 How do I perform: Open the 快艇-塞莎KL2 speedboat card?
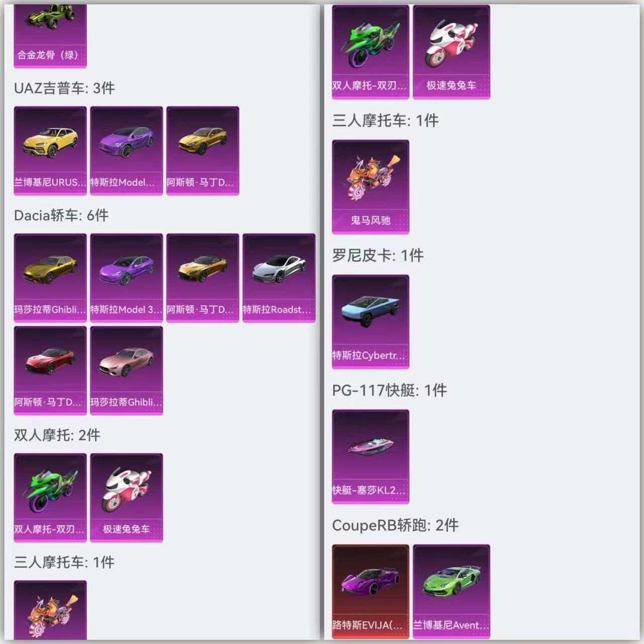click(x=370, y=457)
